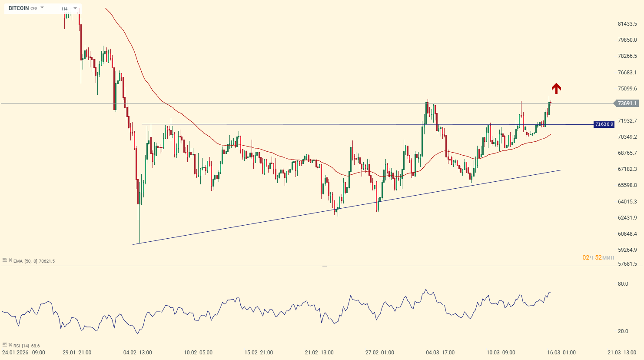644x360 pixels.
Task: Click the 04.03 17:00 time axis label
Action: [x=440, y=353]
